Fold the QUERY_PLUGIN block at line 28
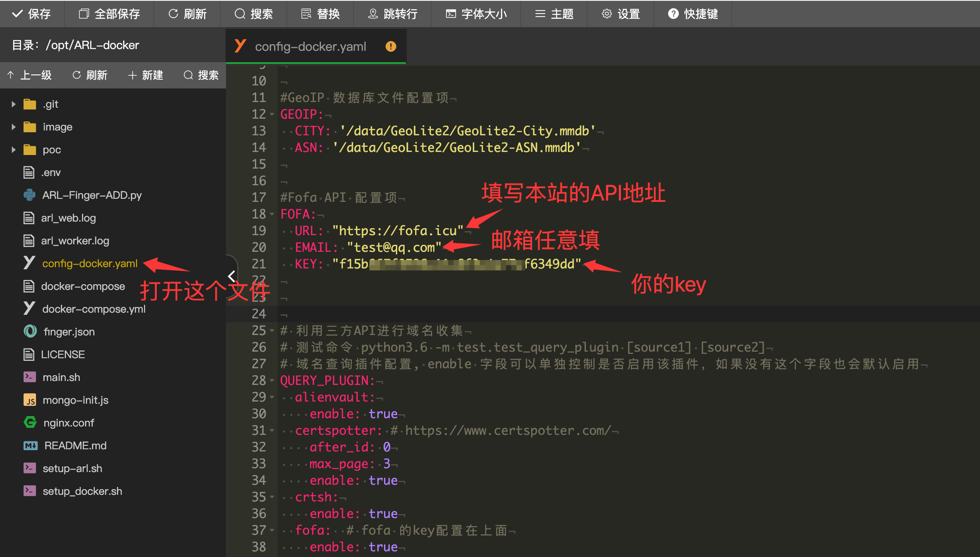 point(272,381)
